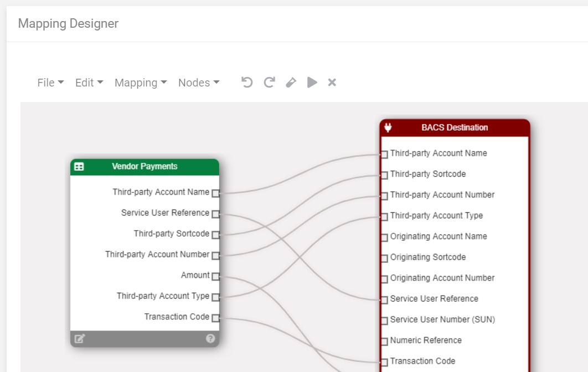Click Numeric Reference label
The image size is (588, 372).
click(426, 340)
